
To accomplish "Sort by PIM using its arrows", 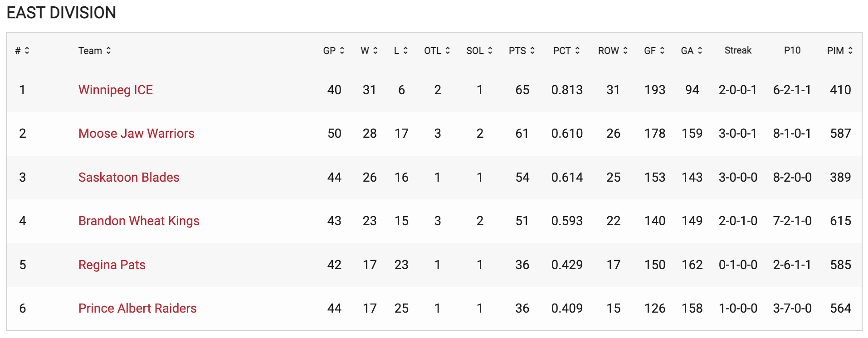I will tap(850, 51).
